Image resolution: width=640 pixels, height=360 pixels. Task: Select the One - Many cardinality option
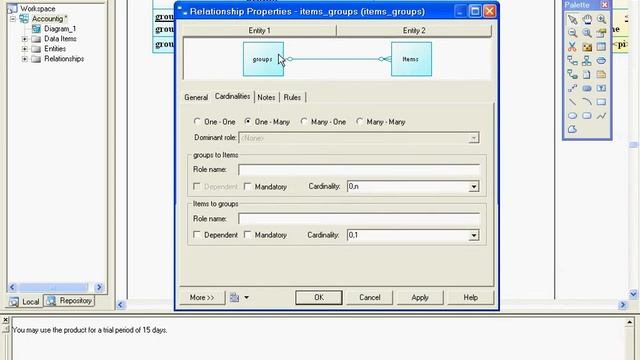coord(248,121)
